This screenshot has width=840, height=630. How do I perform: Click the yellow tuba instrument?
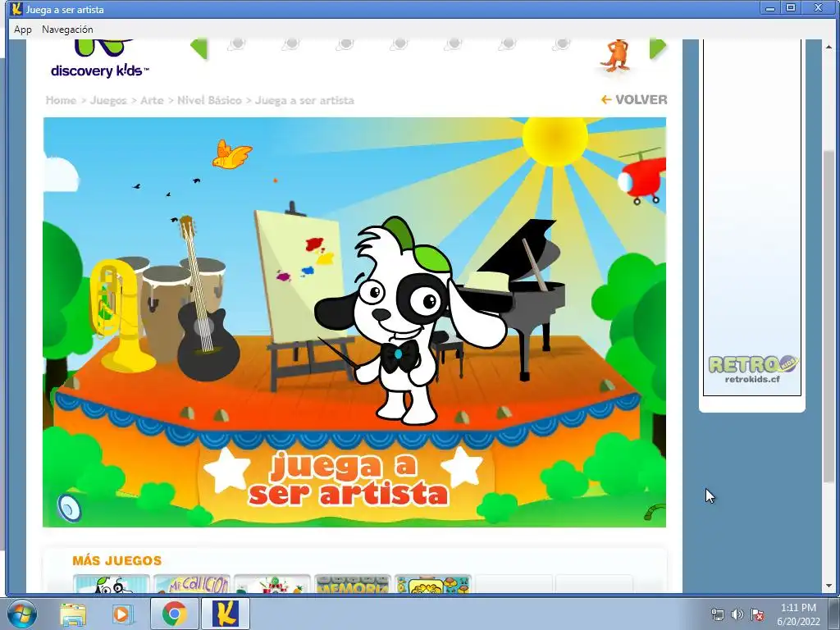[118, 316]
